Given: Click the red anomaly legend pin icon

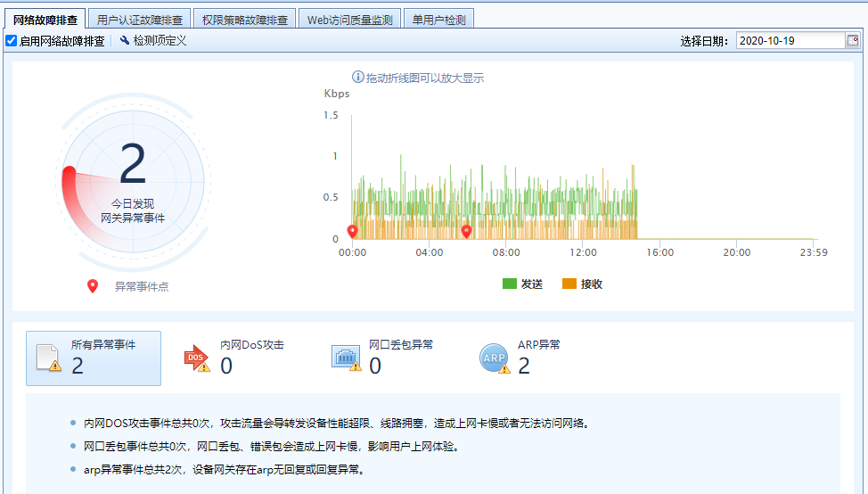Looking at the screenshot, I should 93,286.
